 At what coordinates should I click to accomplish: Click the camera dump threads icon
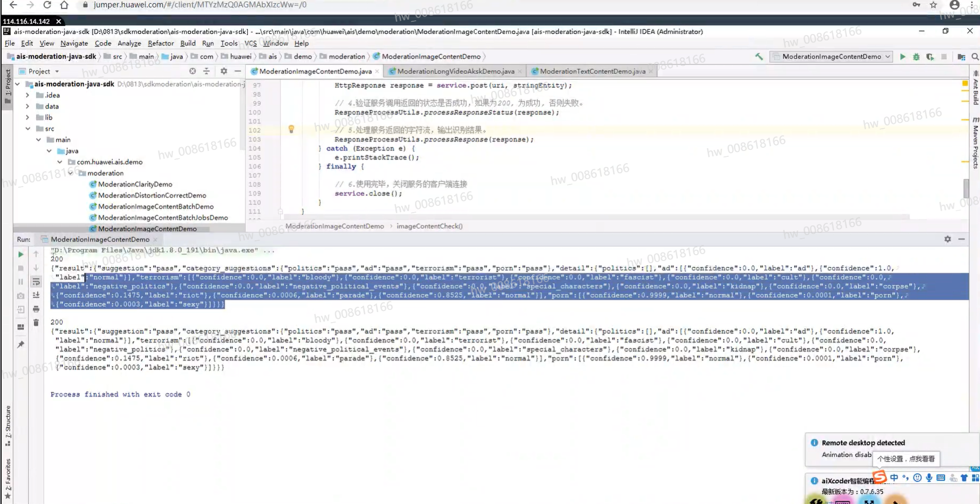pos(21,296)
